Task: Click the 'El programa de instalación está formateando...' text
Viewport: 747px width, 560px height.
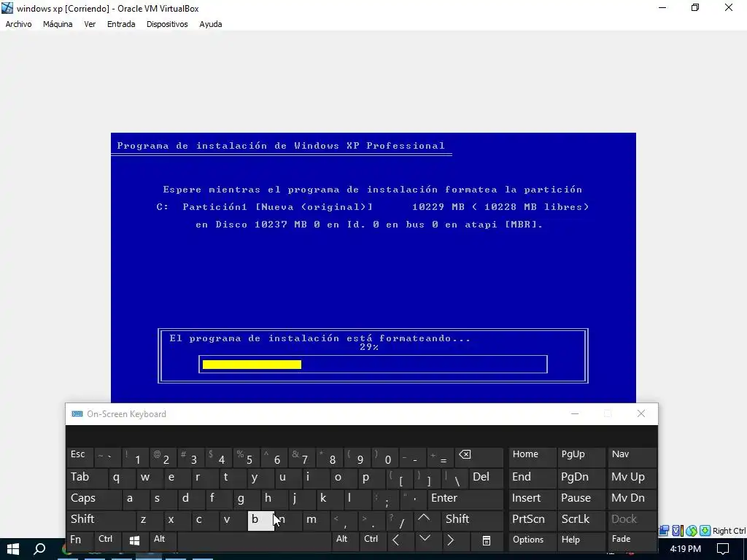Action: (320, 338)
